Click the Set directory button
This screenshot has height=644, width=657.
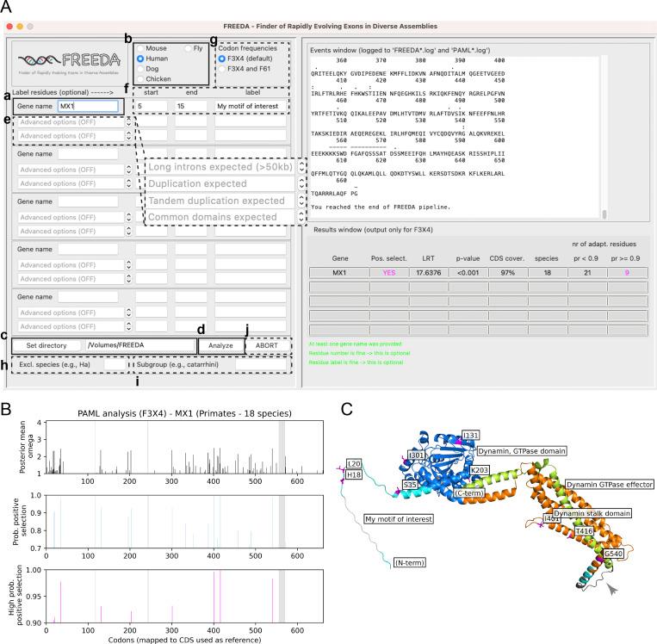(x=46, y=345)
